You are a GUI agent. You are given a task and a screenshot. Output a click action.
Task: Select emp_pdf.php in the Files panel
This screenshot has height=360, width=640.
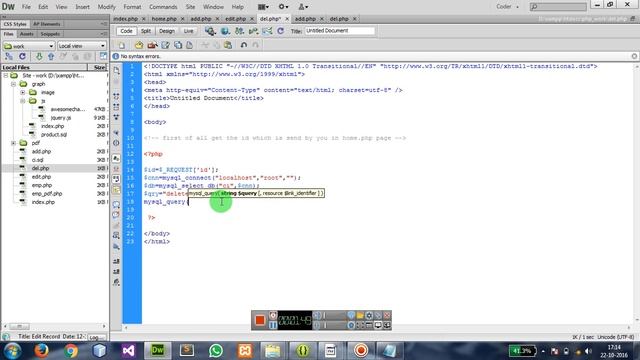[47, 193]
